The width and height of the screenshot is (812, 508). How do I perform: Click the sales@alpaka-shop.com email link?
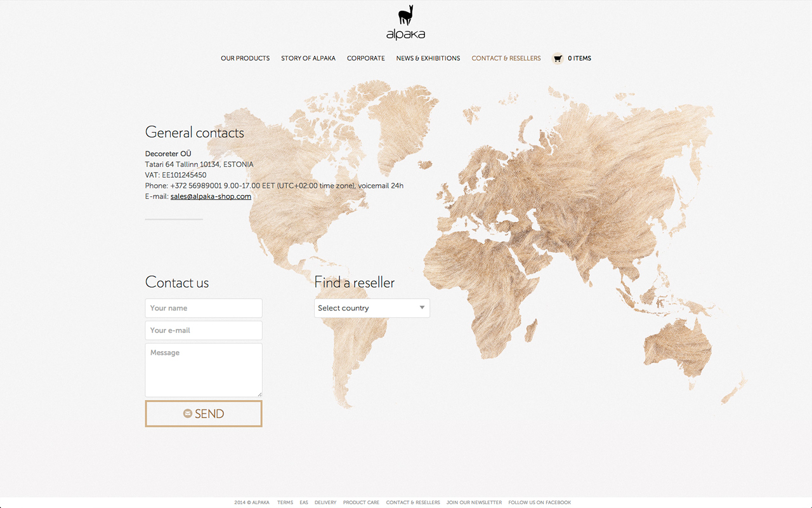click(211, 197)
